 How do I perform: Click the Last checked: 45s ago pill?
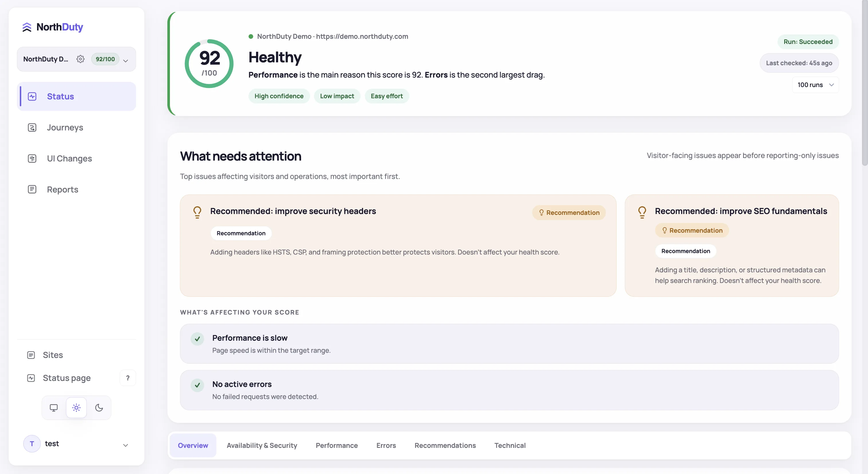[799, 63]
